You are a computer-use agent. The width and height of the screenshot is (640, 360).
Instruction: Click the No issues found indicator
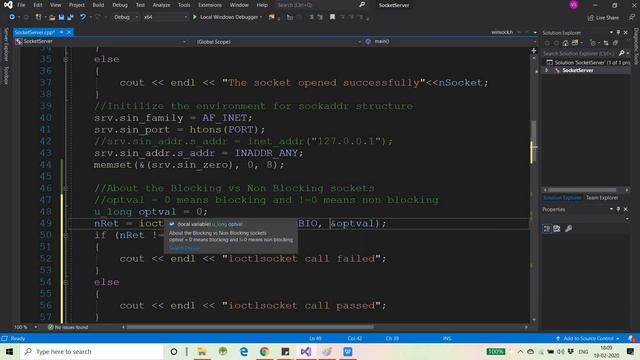click(x=68, y=327)
